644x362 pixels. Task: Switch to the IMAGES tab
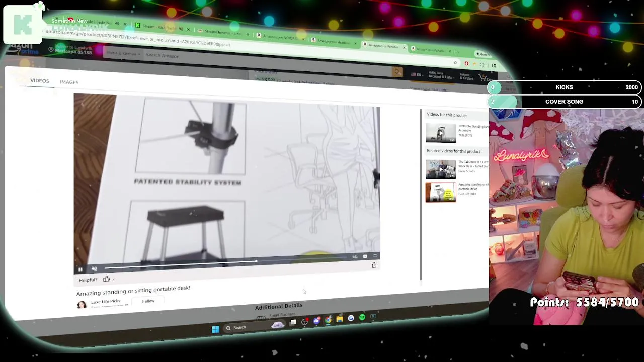point(69,82)
